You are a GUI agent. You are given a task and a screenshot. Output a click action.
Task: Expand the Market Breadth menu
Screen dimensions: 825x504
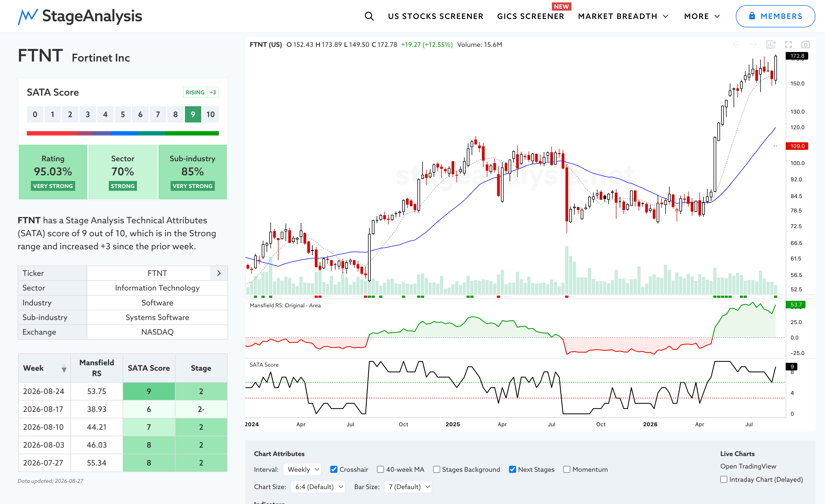[x=623, y=16]
